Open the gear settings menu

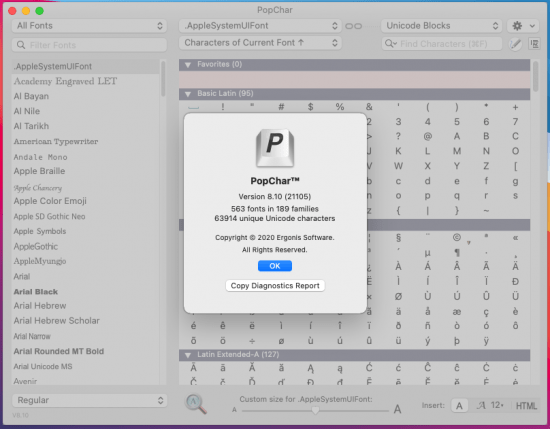point(523,26)
